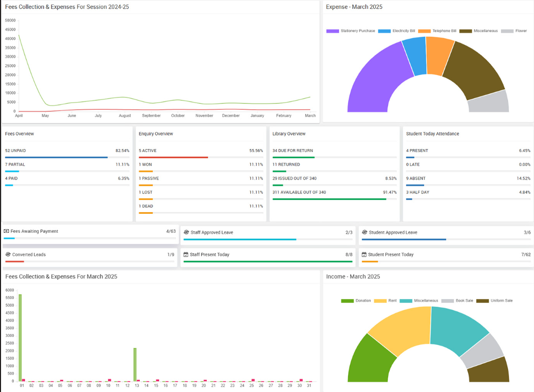The image size is (534, 392).
Task: Click the Student Approved Leave icon
Action: [x=365, y=232]
